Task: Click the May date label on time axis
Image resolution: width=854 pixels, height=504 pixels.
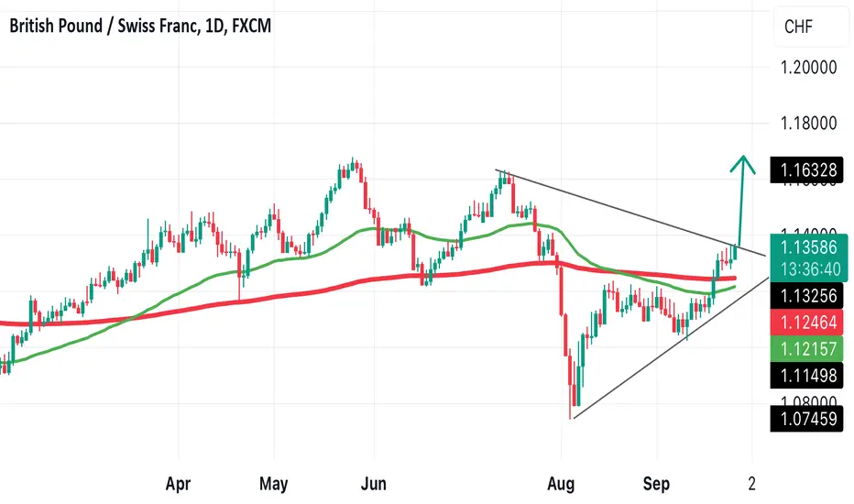Action: click(273, 483)
